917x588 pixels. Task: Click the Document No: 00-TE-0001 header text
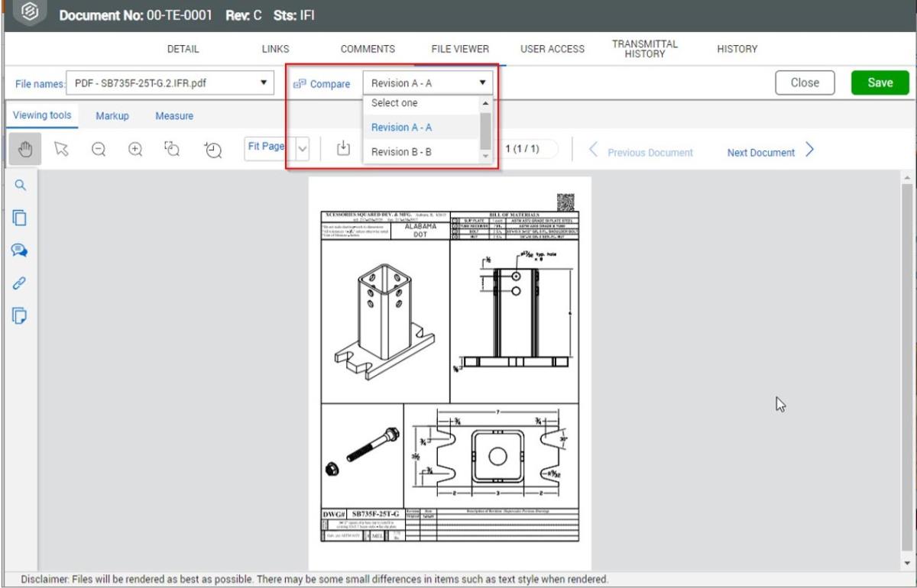coord(138,15)
